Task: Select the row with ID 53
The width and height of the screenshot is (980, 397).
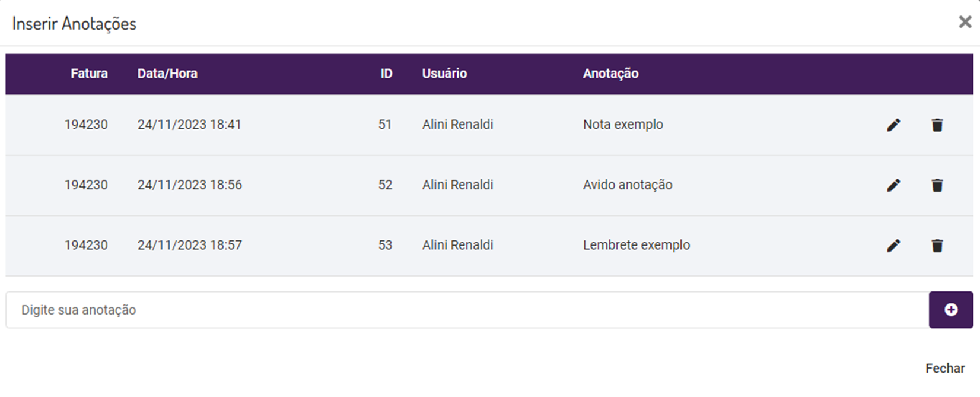Action: (x=385, y=245)
